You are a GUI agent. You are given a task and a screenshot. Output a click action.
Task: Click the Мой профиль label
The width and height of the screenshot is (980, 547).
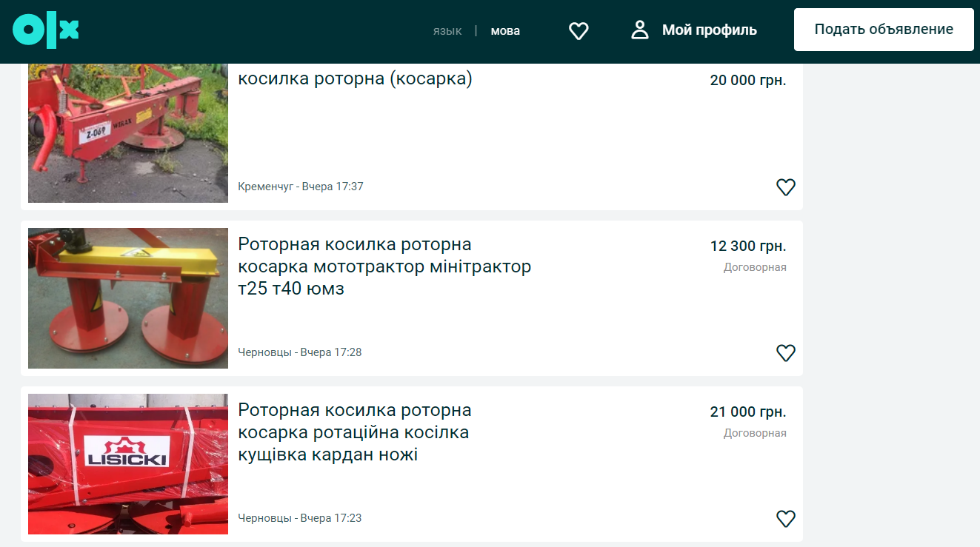708,30
